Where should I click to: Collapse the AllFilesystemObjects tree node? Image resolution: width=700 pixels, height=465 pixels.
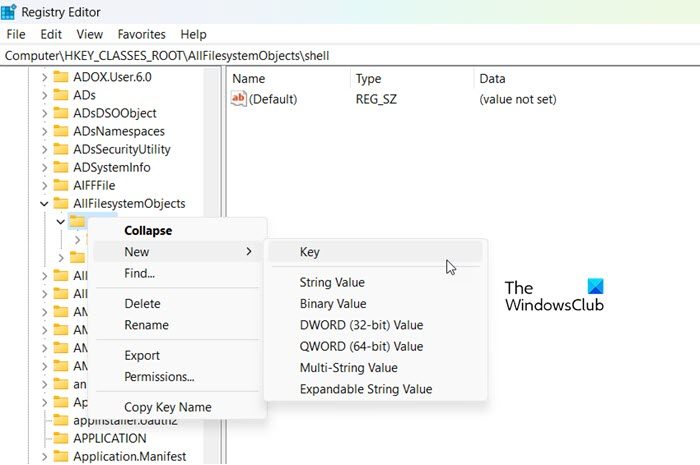pyautogui.click(x=44, y=203)
